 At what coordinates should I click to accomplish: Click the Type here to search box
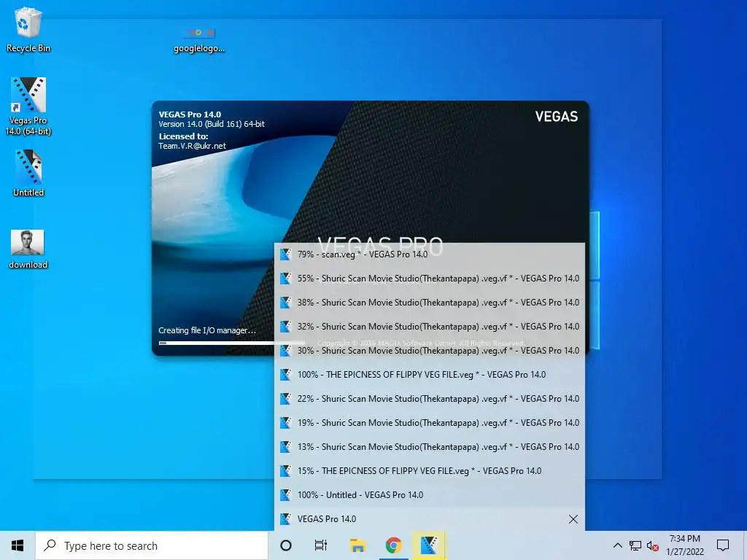point(152,545)
